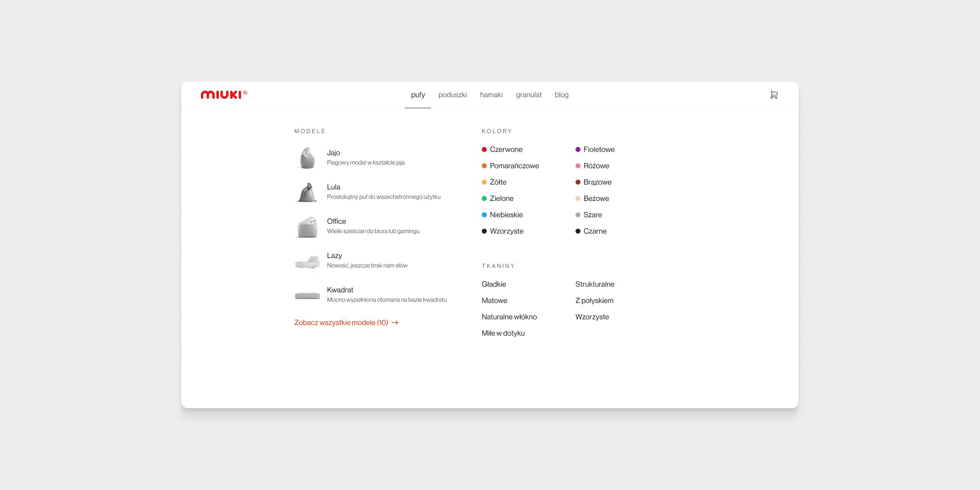Screen dimensions: 980x490
Task: Select Strukturalne fabric type
Action: coord(595,284)
